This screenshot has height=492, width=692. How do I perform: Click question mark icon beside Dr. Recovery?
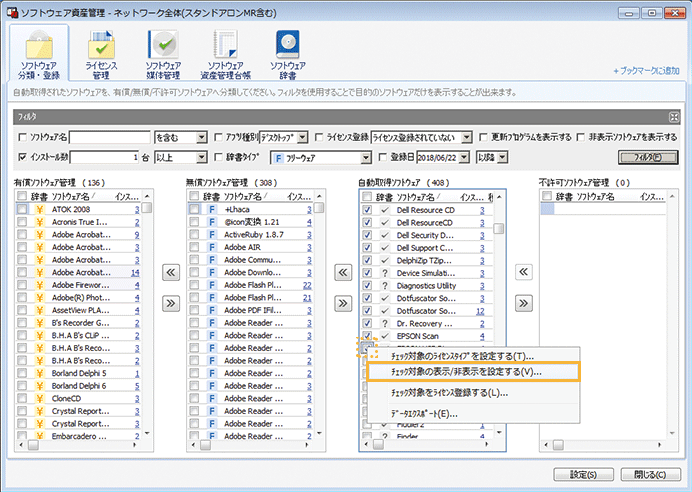(385, 323)
